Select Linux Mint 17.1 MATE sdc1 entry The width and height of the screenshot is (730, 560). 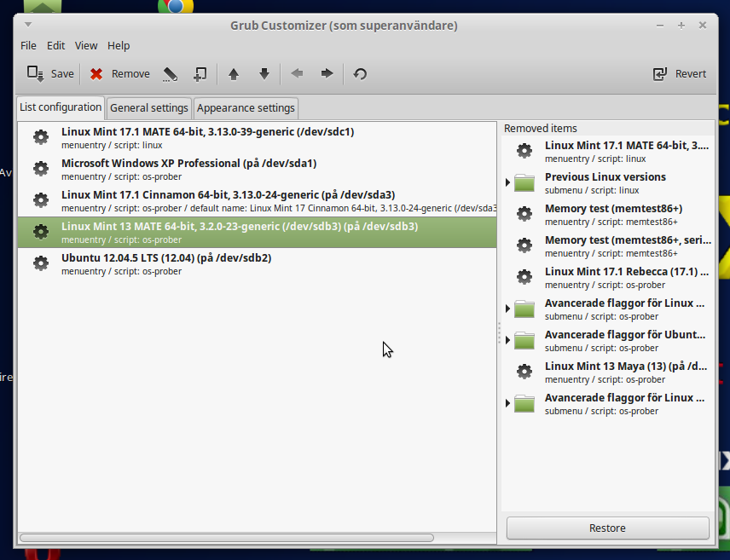pyautogui.click(x=257, y=138)
